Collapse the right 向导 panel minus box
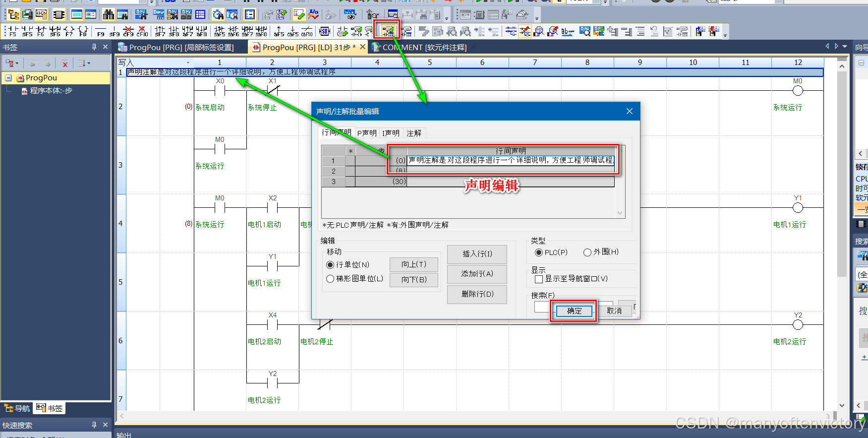The width and height of the screenshot is (868, 438). coord(861,63)
